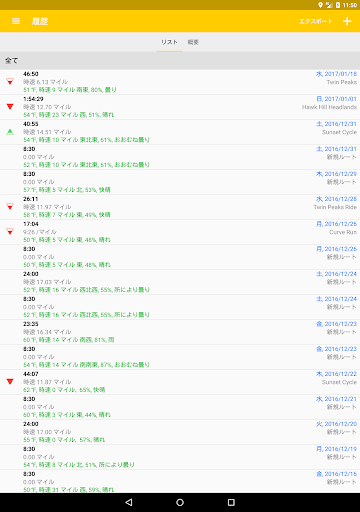
Task: Select speed 時速 16.34 マイル
Action: coord(47,332)
